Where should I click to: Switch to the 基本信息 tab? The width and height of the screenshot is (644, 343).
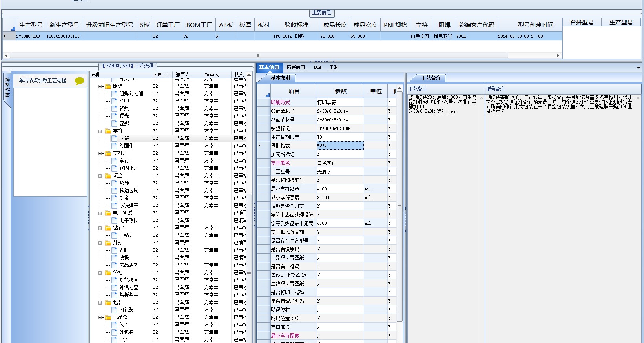[269, 67]
